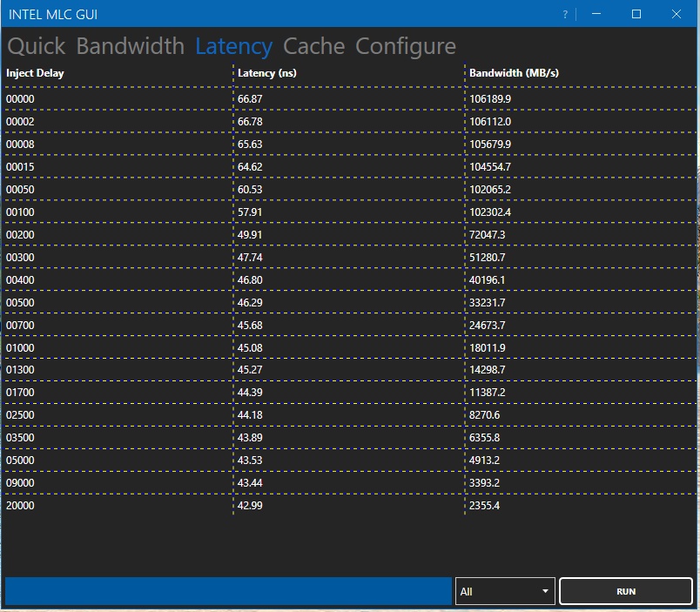The height and width of the screenshot is (612, 700).
Task: Select bandwidth value 106112.0
Action: (490, 121)
